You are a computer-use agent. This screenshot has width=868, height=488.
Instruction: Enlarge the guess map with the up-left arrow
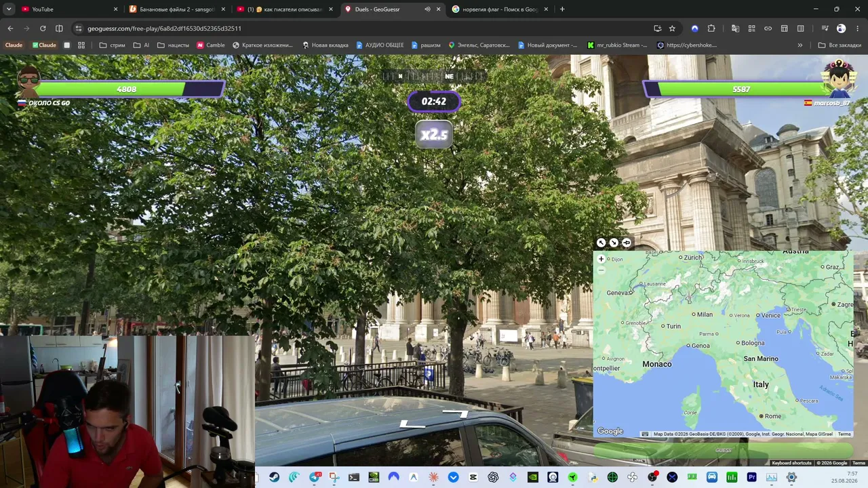coord(601,243)
